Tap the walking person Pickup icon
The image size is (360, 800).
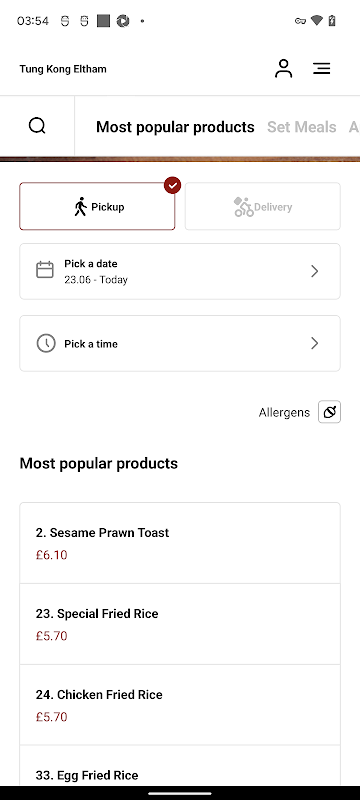point(80,207)
